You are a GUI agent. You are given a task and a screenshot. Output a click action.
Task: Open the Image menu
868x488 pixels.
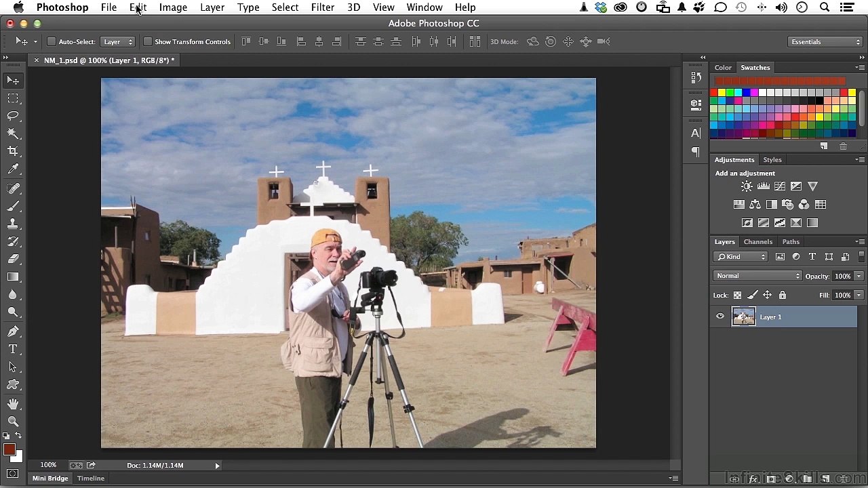pyautogui.click(x=173, y=7)
